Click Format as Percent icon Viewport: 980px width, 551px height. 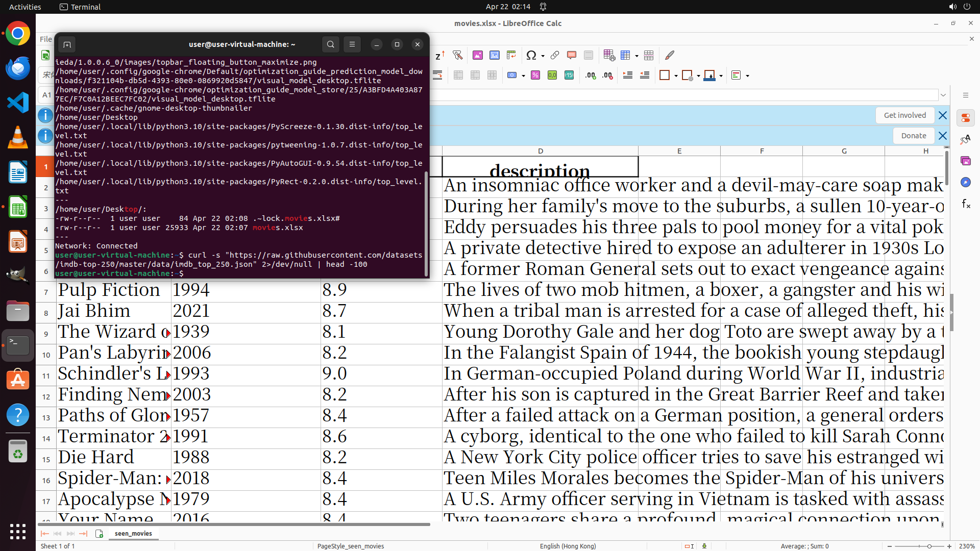[x=535, y=76]
